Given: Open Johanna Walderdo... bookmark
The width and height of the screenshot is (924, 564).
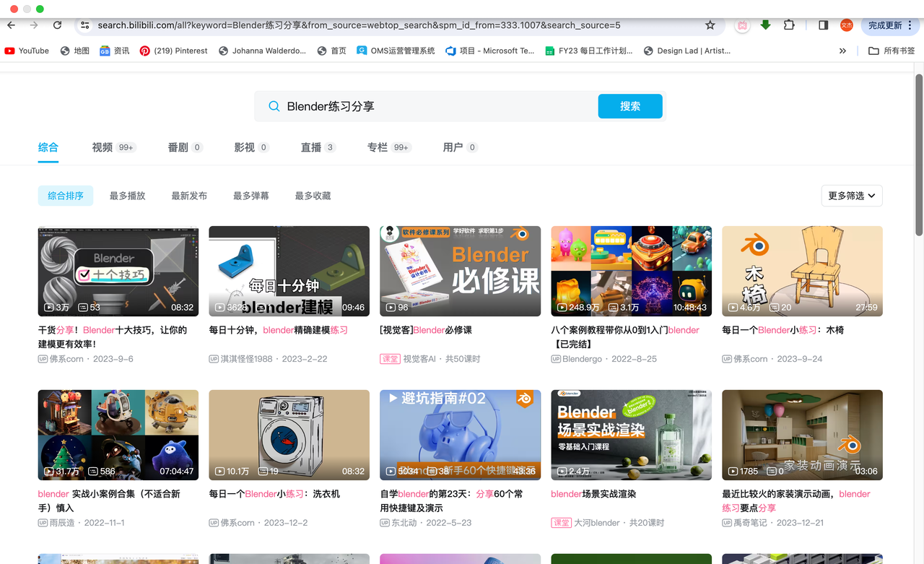Looking at the screenshot, I should [262, 51].
